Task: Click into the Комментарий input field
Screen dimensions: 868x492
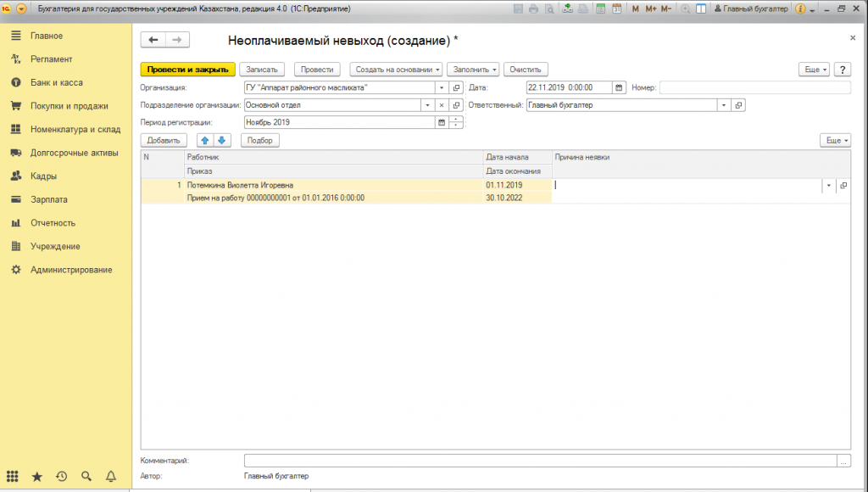Action: tap(539, 461)
